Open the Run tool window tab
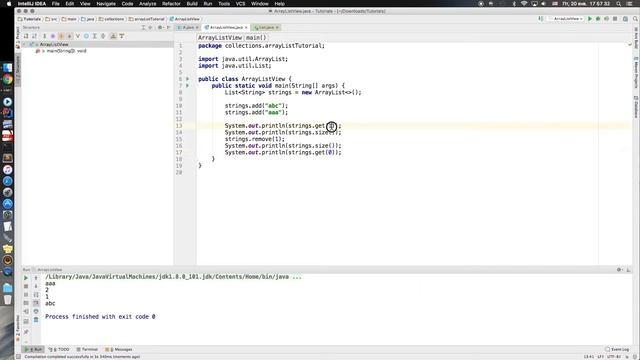 tap(33, 349)
